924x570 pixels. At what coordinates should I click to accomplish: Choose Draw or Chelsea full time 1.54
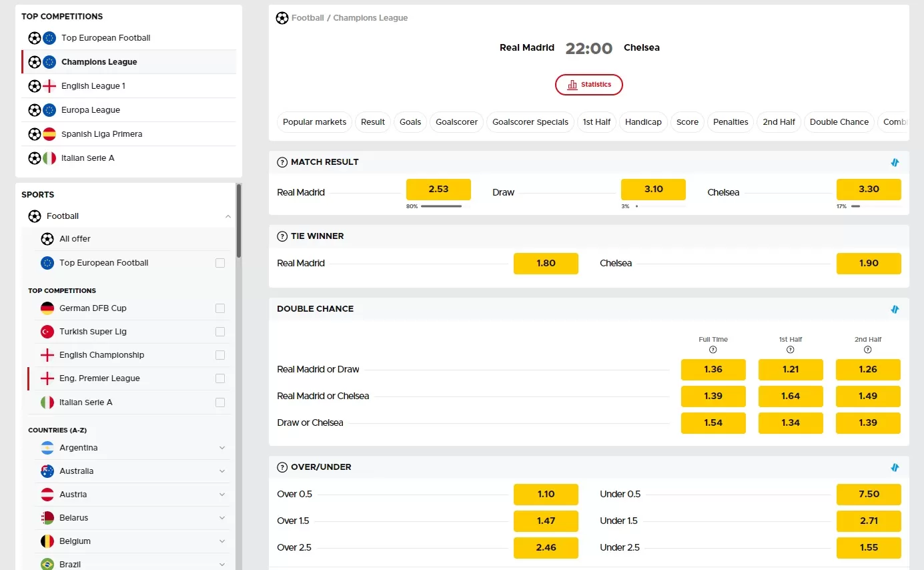pos(713,423)
